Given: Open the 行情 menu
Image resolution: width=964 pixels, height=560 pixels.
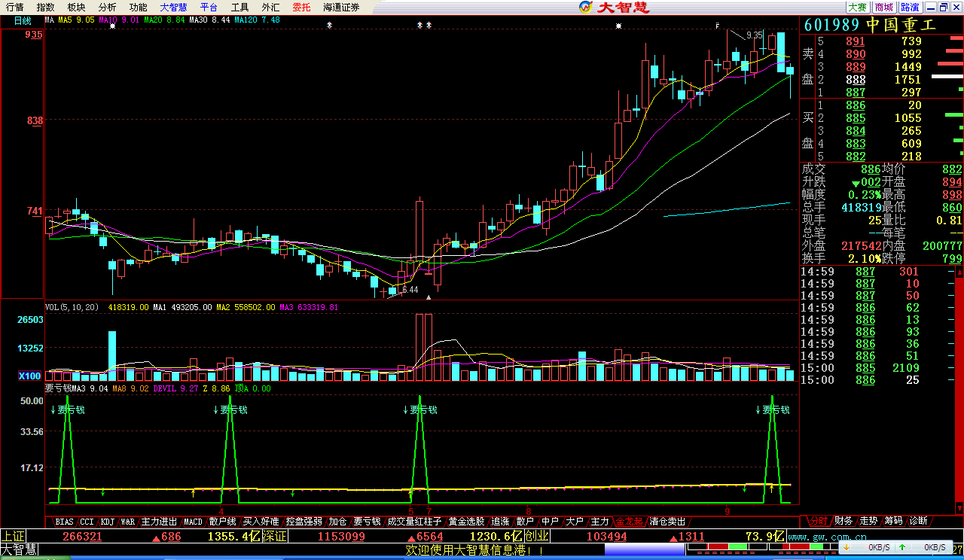Looking at the screenshot, I should click(15, 8).
